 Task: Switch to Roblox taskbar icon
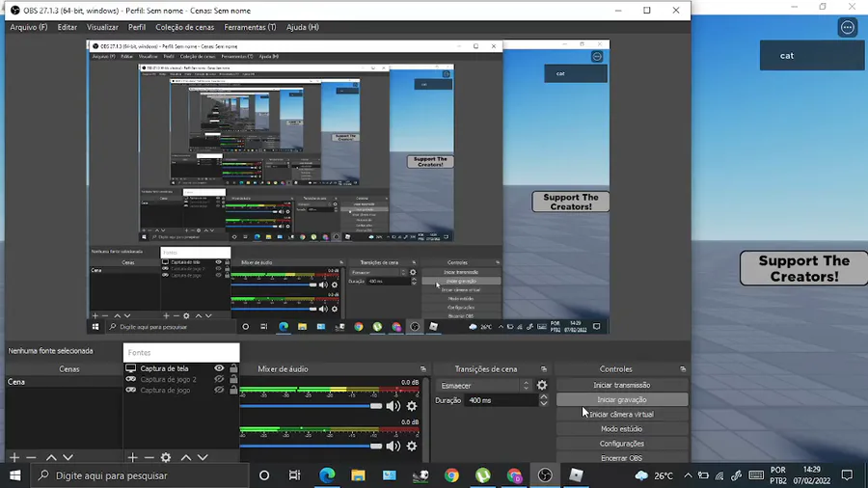click(x=577, y=475)
